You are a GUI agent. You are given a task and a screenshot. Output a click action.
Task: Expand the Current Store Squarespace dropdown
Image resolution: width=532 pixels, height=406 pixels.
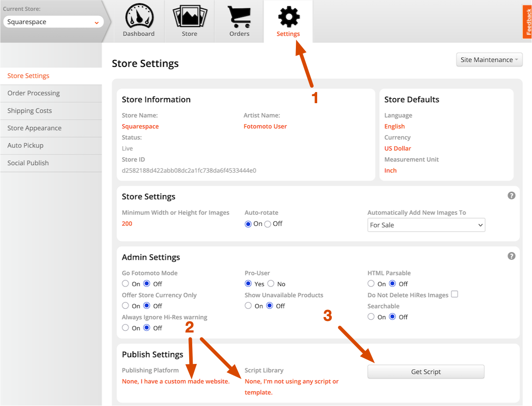53,22
